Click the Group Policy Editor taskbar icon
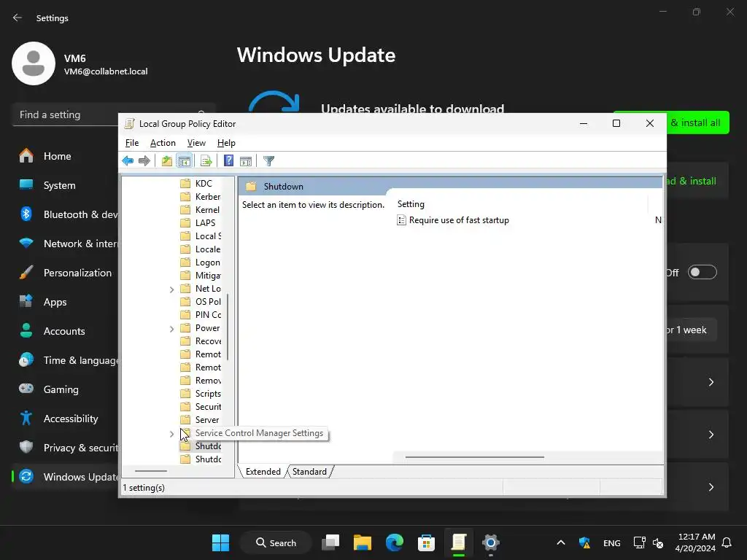 pos(458,542)
